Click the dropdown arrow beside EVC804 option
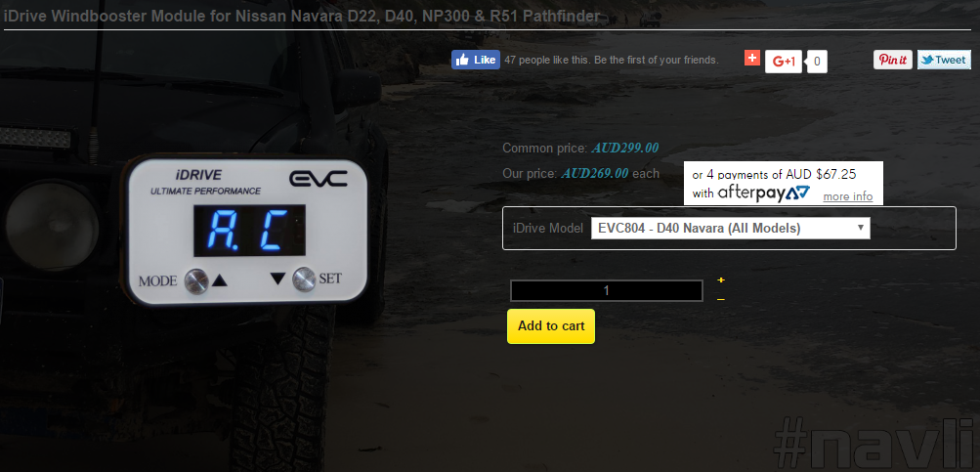This screenshot has height=472, width=980. click(x=861, y=228)
